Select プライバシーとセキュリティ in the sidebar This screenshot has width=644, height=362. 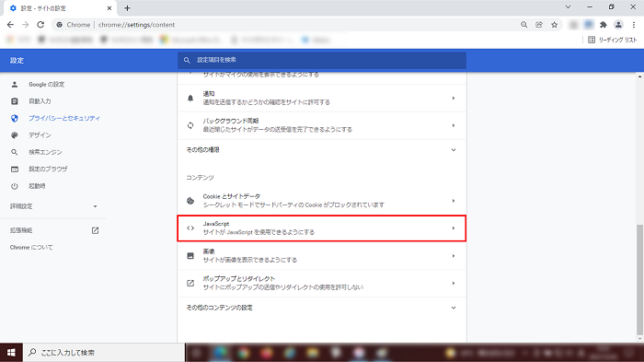64,118
